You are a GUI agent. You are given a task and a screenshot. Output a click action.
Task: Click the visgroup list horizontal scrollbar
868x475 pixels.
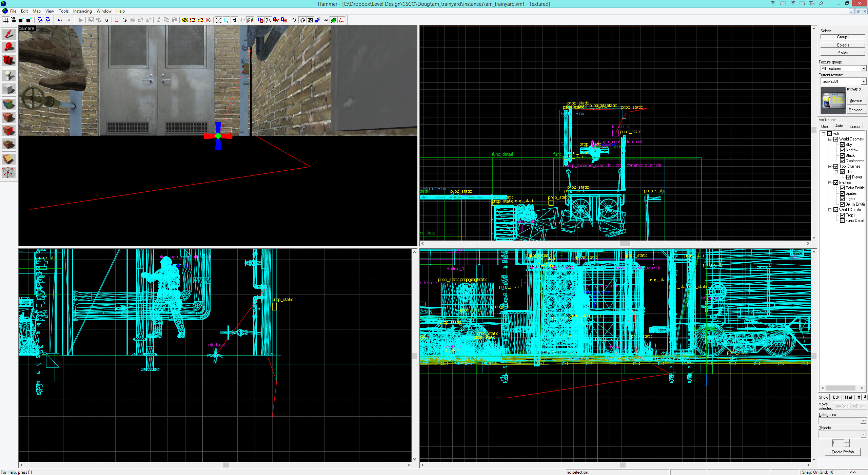(x=843, y=388)
